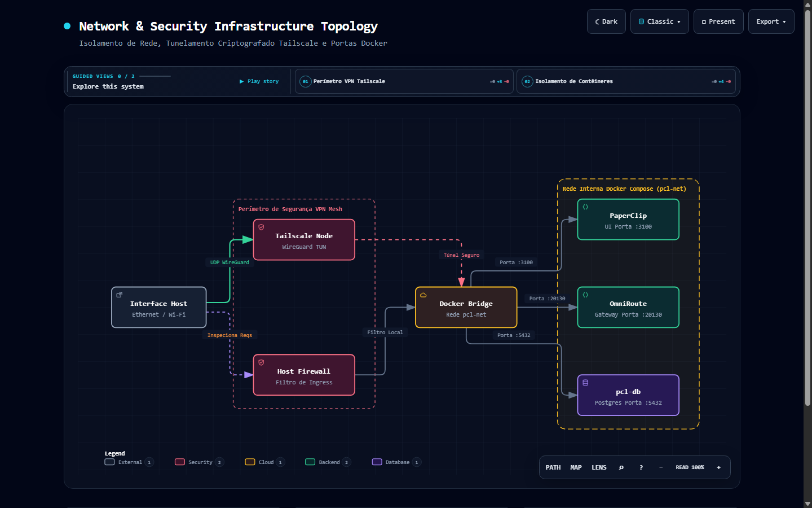Image resolution: width=812 pixels, height=508 pixels.
Task: Click the Túnel Seguro edge label
Action: pyautogui.click(x=461, y=255)
